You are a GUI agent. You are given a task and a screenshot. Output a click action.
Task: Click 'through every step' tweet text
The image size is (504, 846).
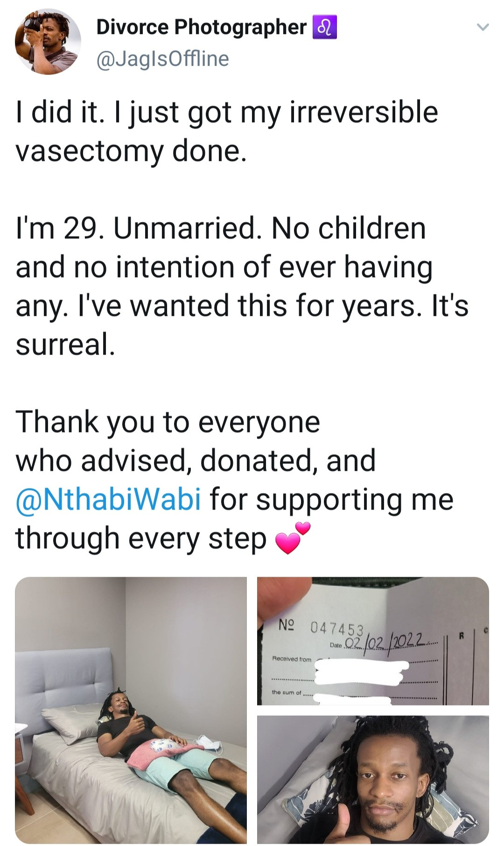tap(140, 538)
